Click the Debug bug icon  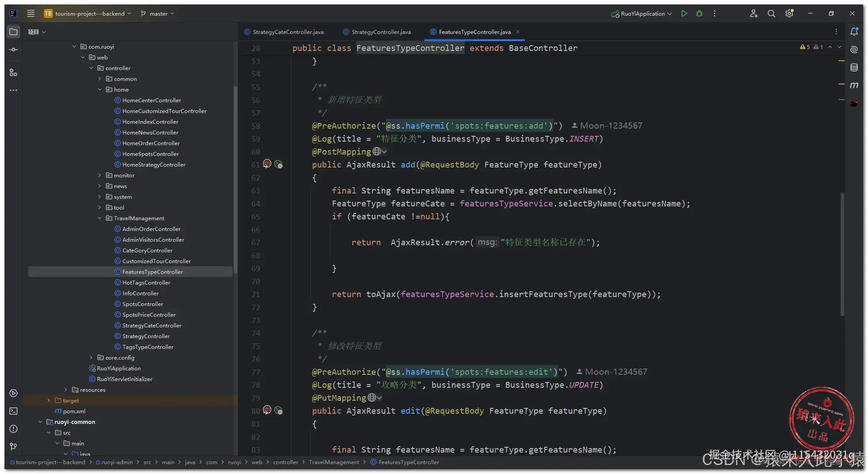coord(699,13)
